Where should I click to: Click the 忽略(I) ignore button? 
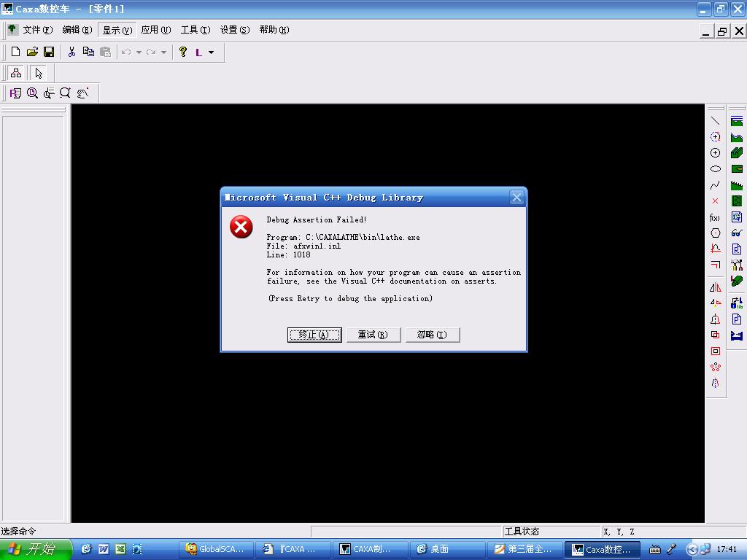432,335
